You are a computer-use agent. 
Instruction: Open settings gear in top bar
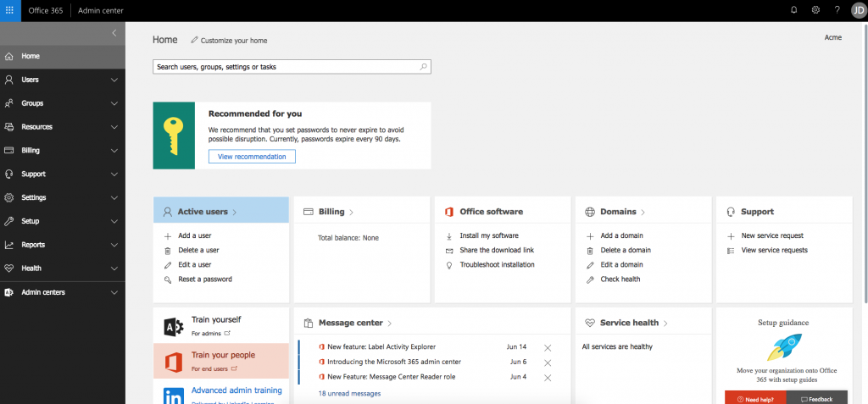pyautogui.click(x=815, y=10)
